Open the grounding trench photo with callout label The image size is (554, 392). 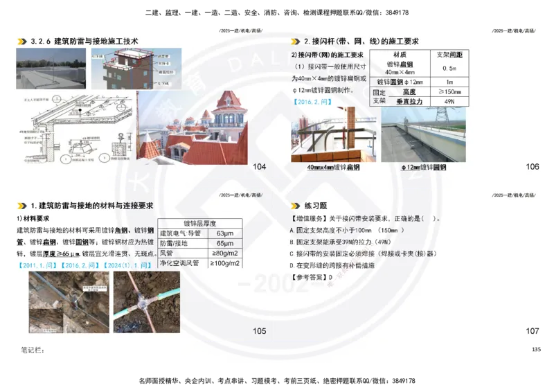tap(69, 302)
